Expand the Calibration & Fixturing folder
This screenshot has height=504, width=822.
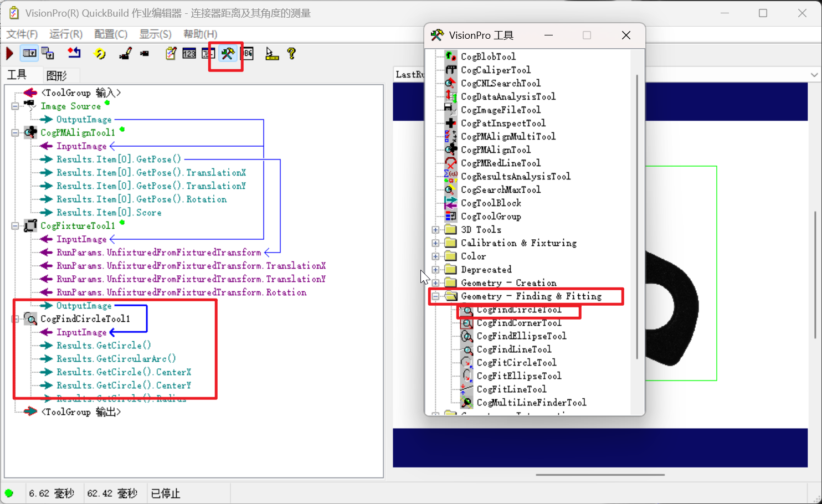[x=436, y=243]
